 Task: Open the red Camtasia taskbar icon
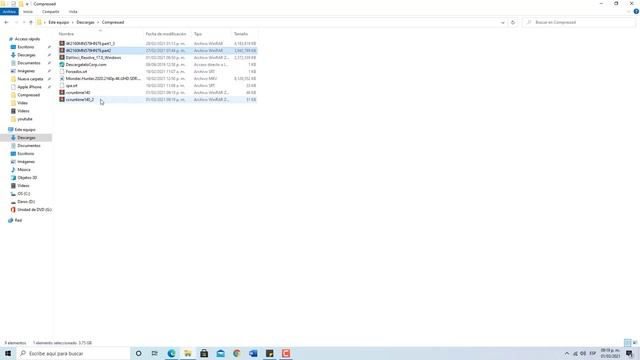tap(286, 353)
